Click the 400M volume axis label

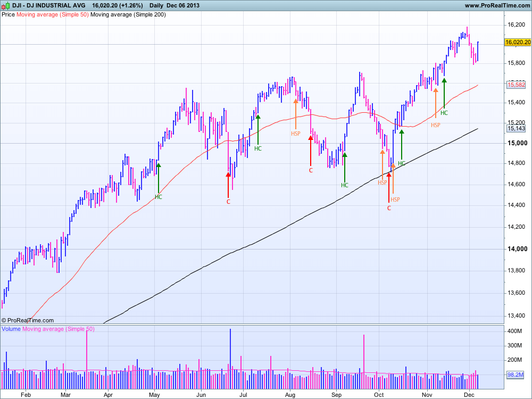point(514,331)
